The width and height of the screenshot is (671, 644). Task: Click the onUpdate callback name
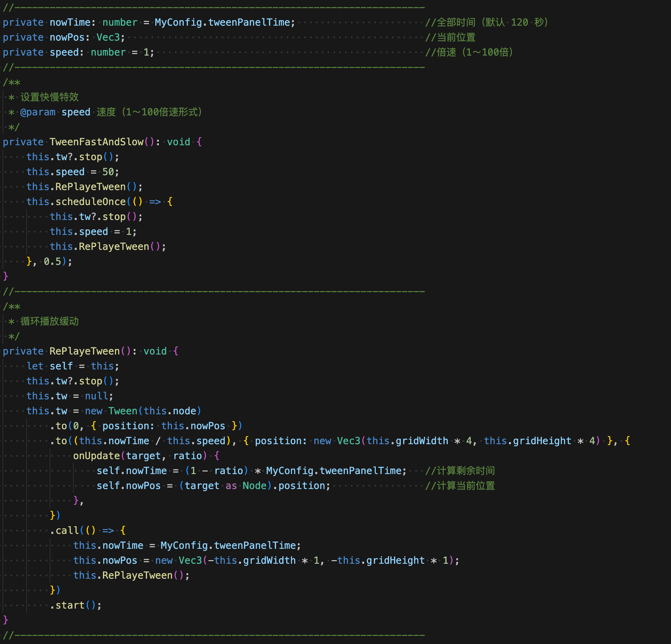[x=96, y=456]
